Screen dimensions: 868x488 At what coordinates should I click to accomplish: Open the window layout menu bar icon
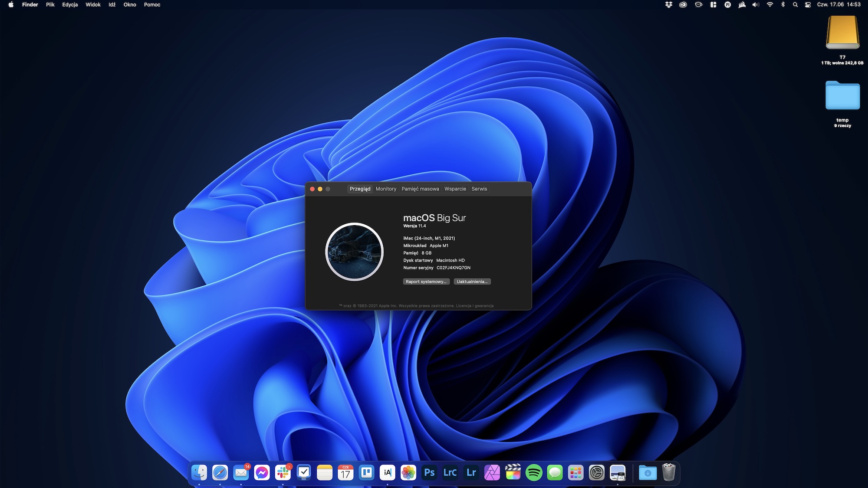click(713, 5)
